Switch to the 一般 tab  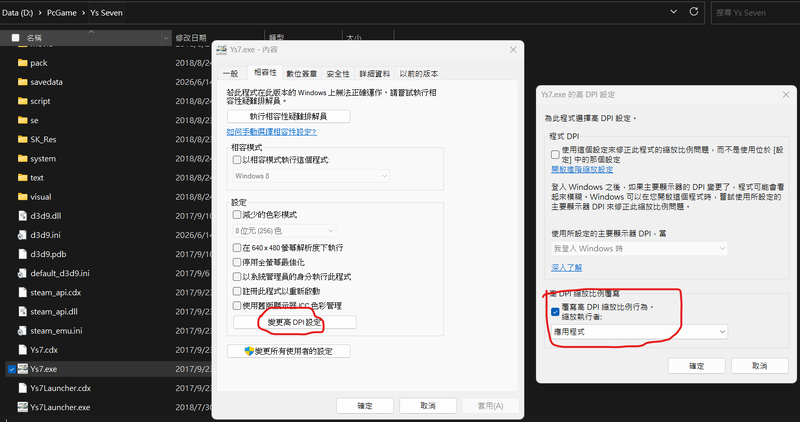(x=231, y=73)
